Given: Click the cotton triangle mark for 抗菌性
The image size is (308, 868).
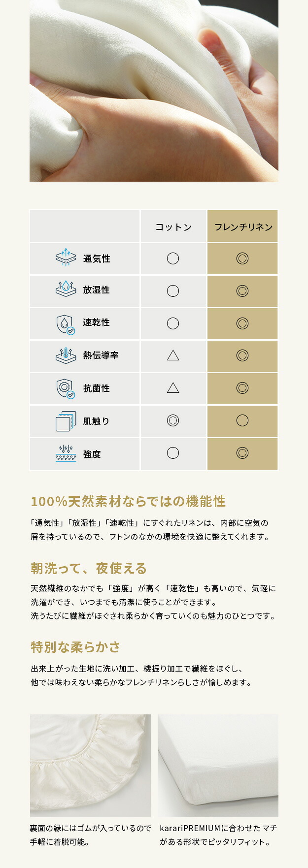Looking at the screenshot, I should coord(173,388).
